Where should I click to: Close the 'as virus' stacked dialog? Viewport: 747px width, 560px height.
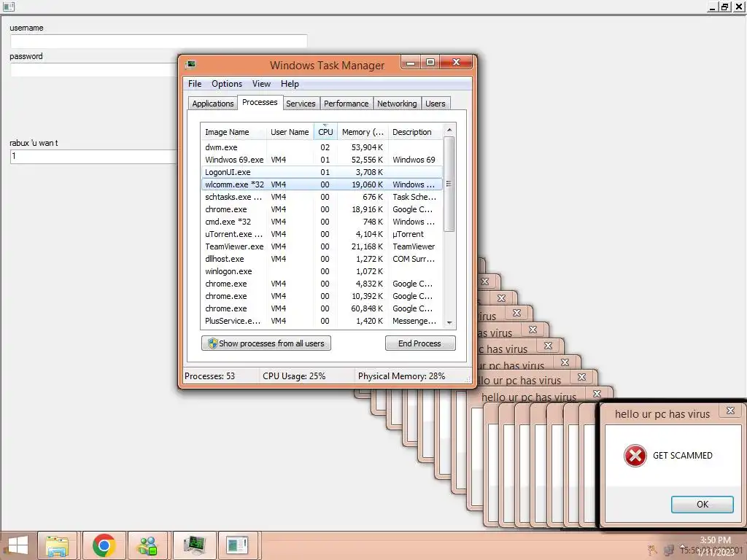pos(533,330)
